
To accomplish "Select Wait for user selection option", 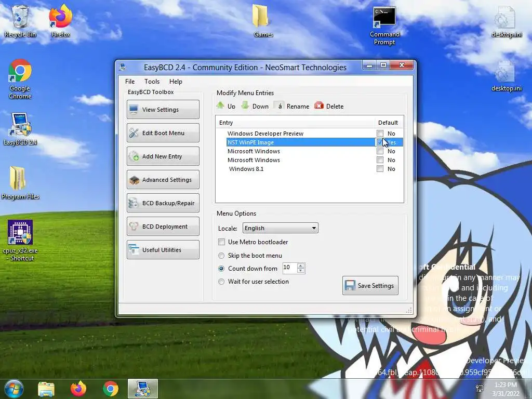I will pos(221,281).
